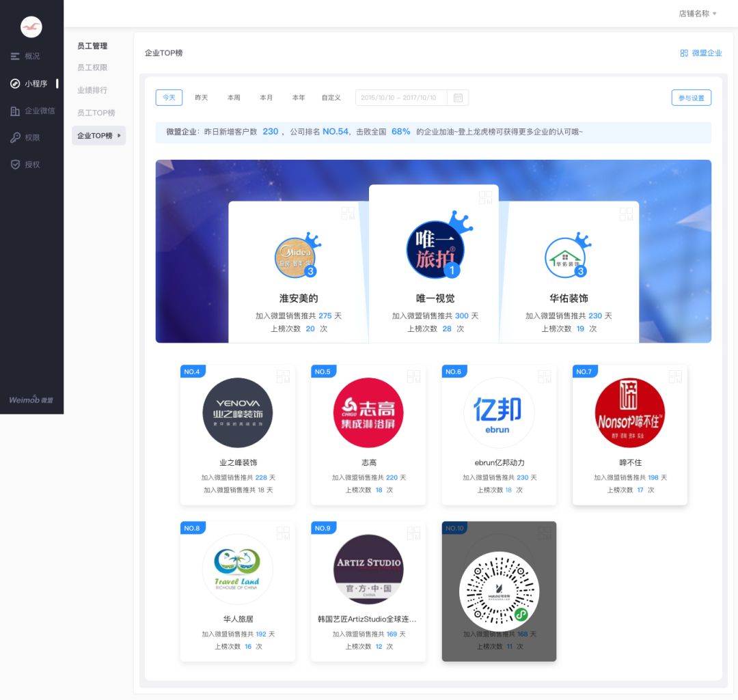Show QR code icon on 华人旅居 card
The width and height of the screenshot is (738, 700).
pos(283,533)
